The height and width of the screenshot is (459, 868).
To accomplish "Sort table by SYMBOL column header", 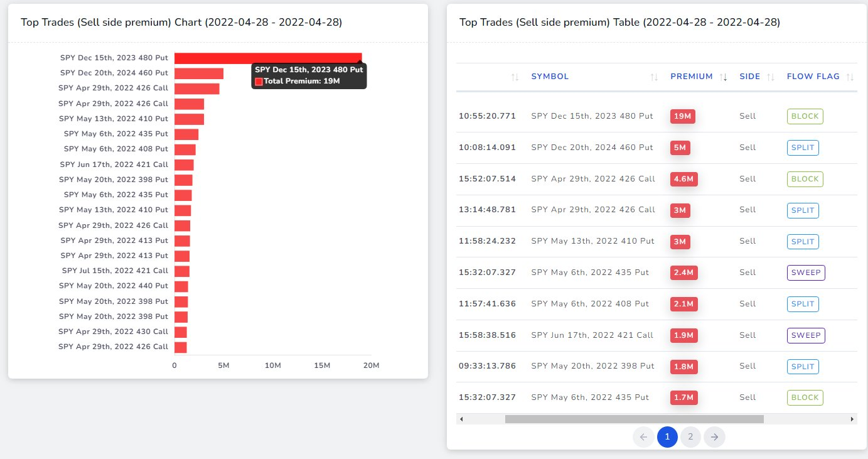I will click(x=550, y=77).
